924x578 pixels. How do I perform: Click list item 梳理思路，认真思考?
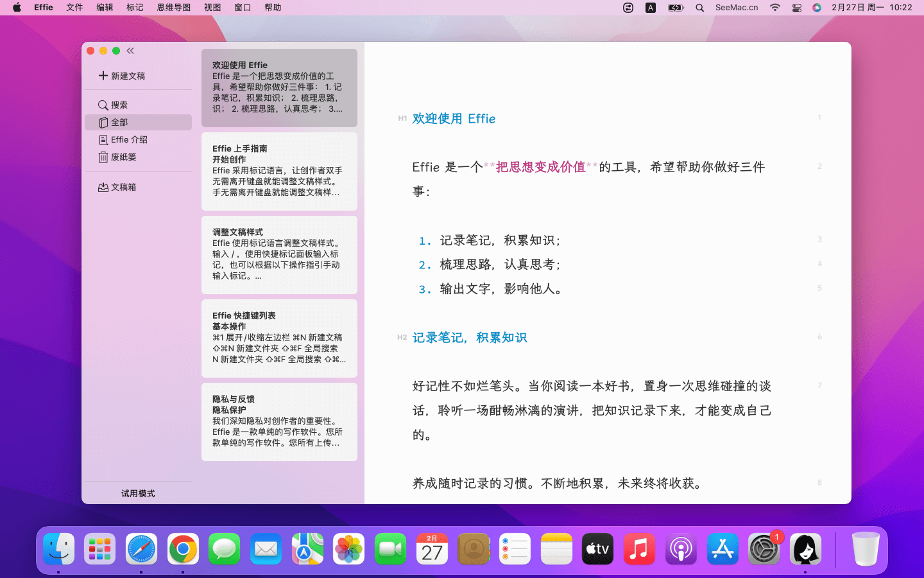click(x=501, y=265)
